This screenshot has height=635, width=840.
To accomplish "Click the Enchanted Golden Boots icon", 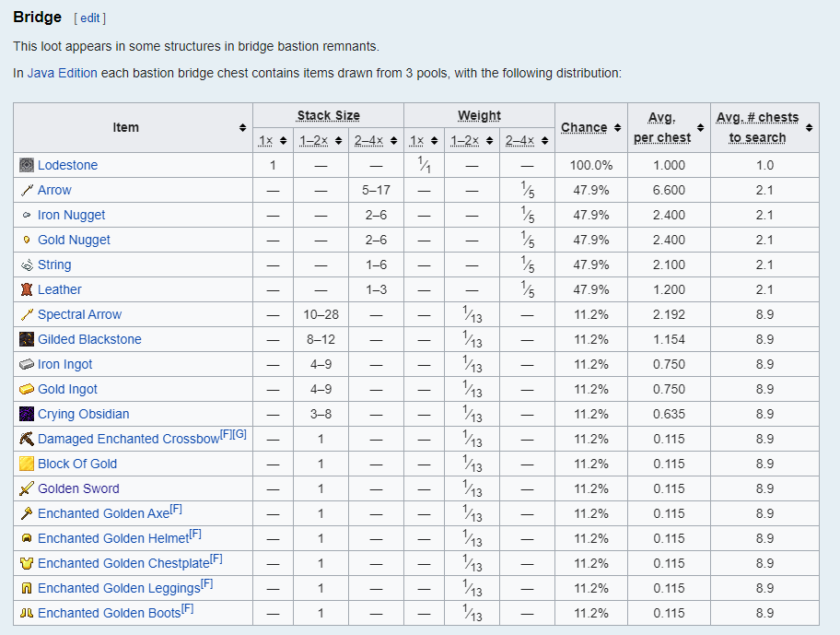I will (27, 613).
